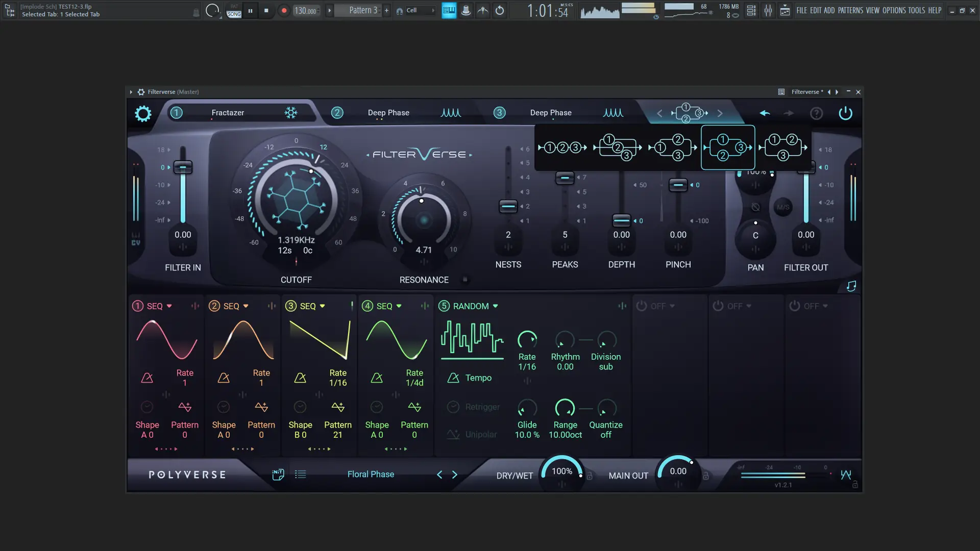Open the RANDOM modulator type dropdown
Image resolution: width=980 pixels, height=551 pixels.
tap(495, 306)
